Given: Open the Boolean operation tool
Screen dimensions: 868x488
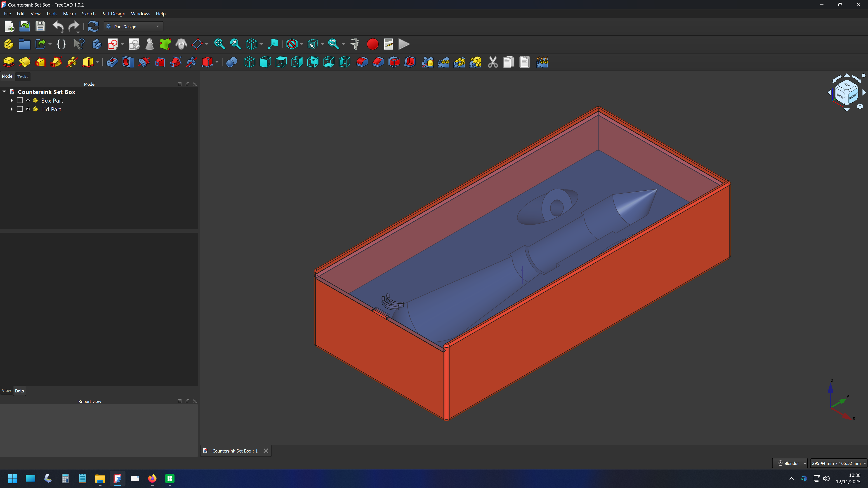Looking at the screenshot, I should pyautogui.click(x=231, y=62).
